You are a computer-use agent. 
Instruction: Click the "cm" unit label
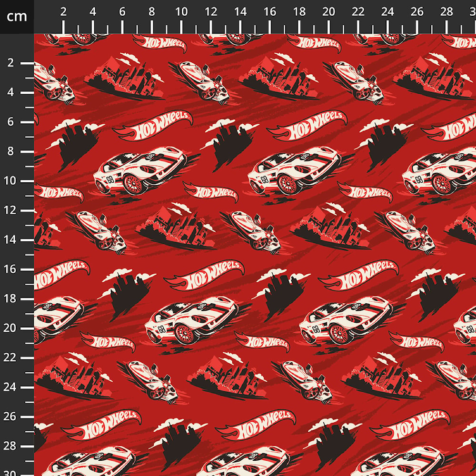click(17, 16)
